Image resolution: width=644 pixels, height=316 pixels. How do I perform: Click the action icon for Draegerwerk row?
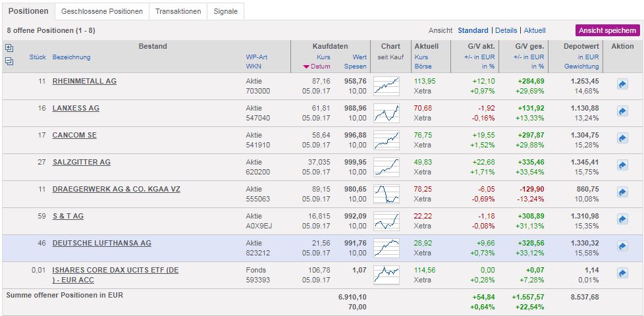(622, 193)
